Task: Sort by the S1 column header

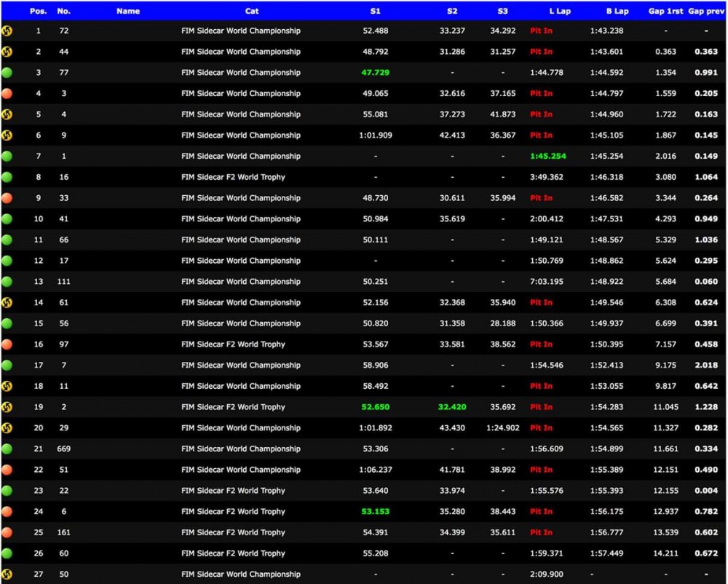Action: 375,11
